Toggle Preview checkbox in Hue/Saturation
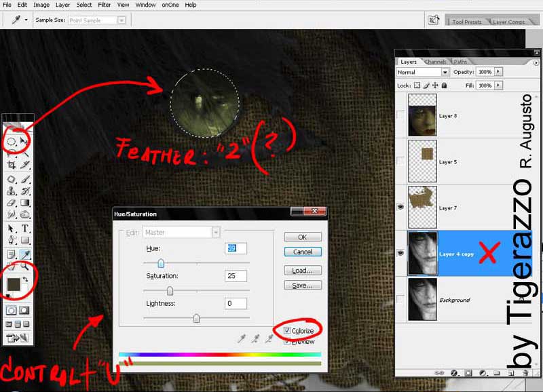 coord(287,342)
